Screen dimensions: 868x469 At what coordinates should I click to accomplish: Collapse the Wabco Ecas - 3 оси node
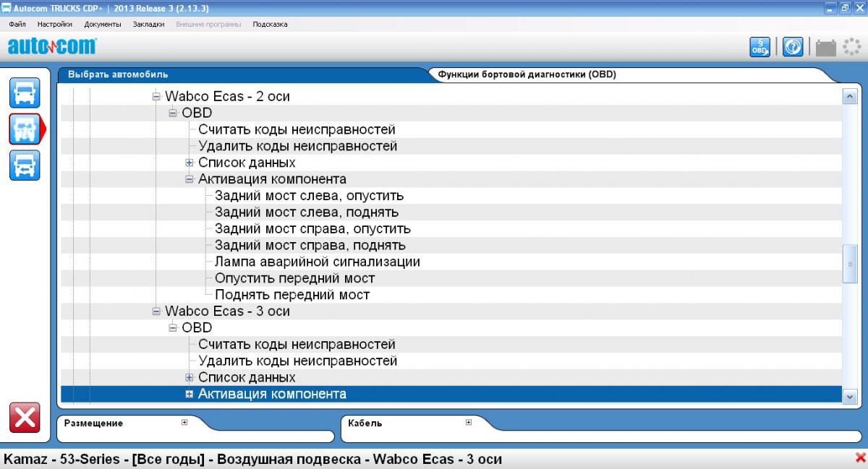click(156, 311)
